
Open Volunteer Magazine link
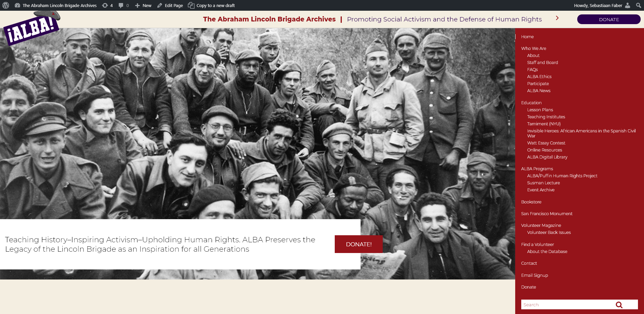pos(541,226)
